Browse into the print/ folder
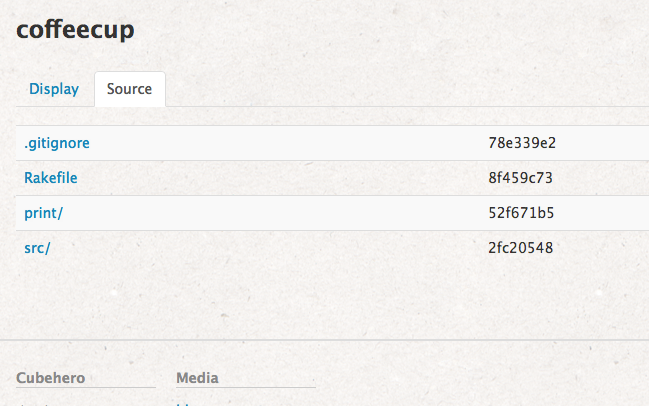This screenshot has height=406, width=649. click(43, 213)
